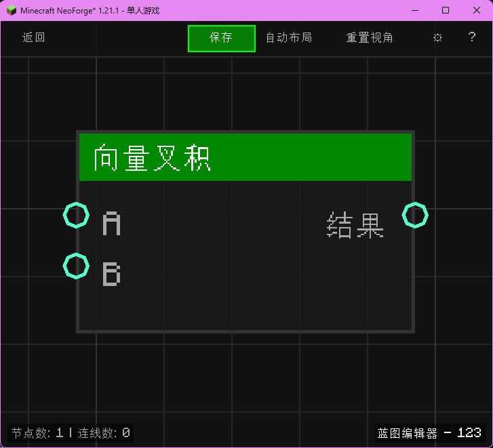Click input pin B on the node
Image resolution: width=493 pixels, height=448 pixels.
coord(76,266)
